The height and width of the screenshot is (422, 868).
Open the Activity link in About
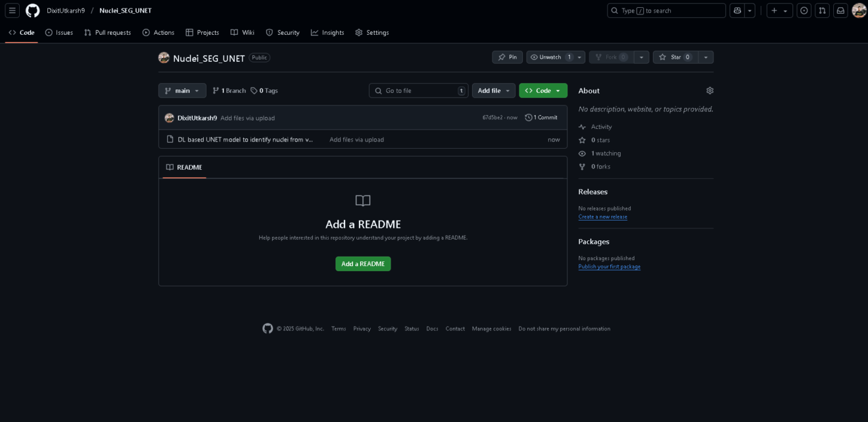click(595, 127)
